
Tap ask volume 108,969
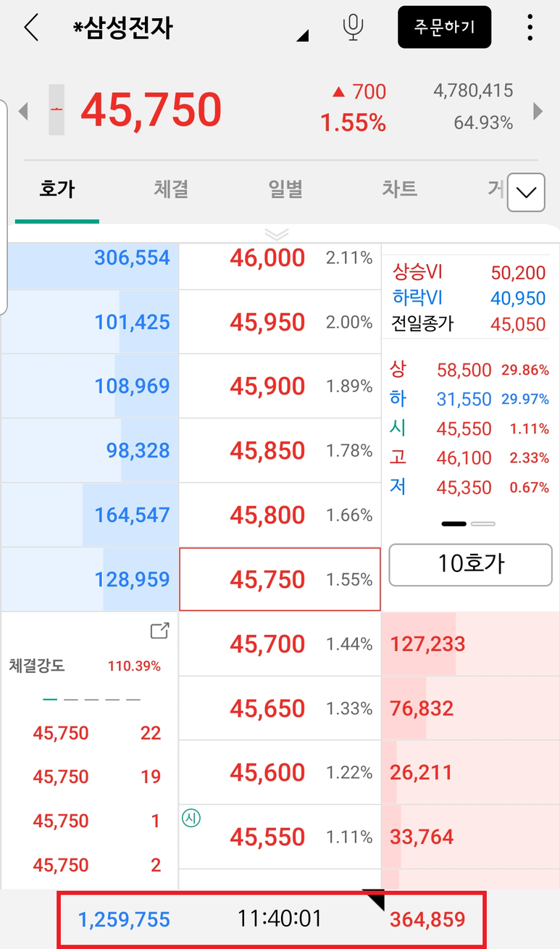click(x=132, y=386)
